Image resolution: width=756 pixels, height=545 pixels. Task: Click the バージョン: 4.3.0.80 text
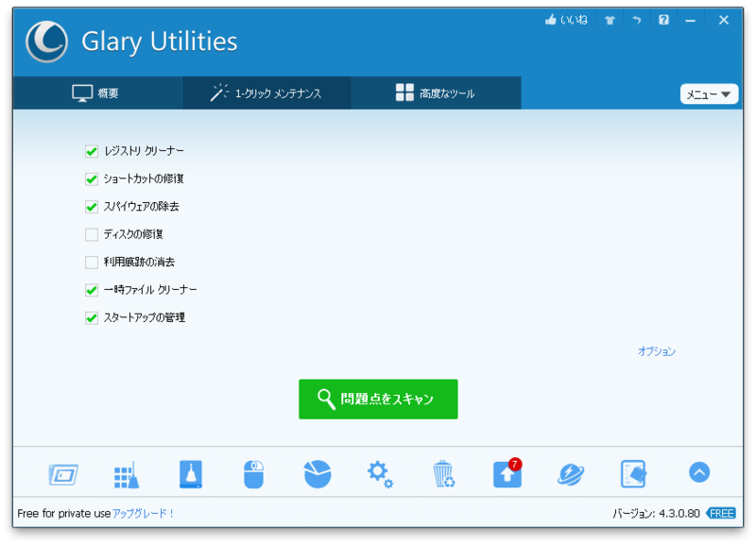point(656,514)
